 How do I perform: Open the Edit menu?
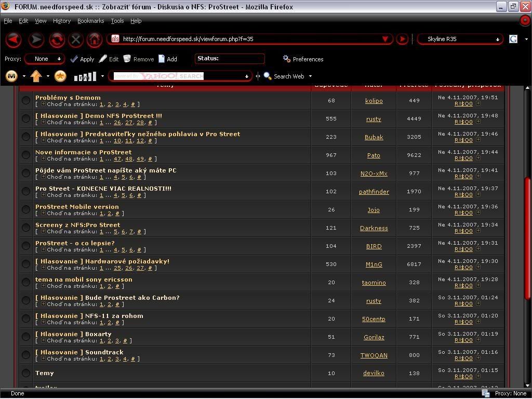tap(23, 21)
